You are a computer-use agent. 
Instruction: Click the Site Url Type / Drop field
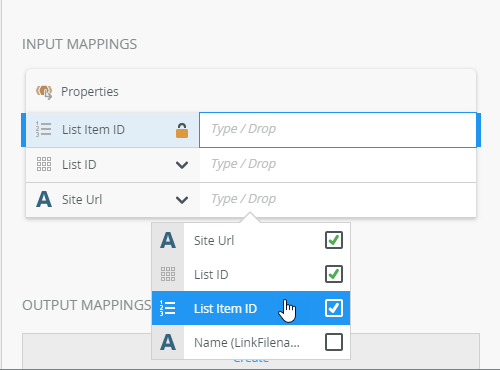338,200
